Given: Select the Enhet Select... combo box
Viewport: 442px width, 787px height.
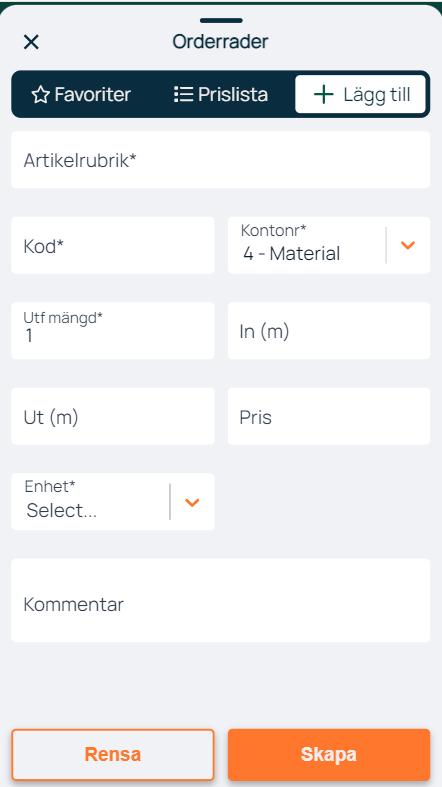Looking at the screenshot, I should tap(113, 501).
